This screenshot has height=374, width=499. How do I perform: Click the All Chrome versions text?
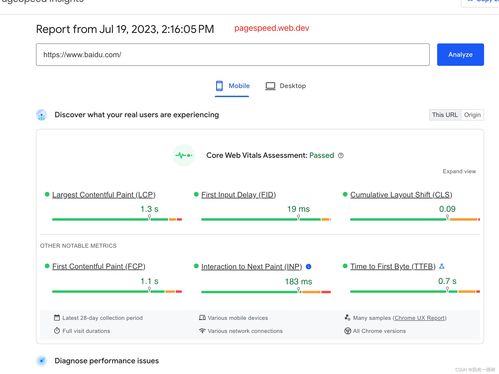(x=379, y=331)
